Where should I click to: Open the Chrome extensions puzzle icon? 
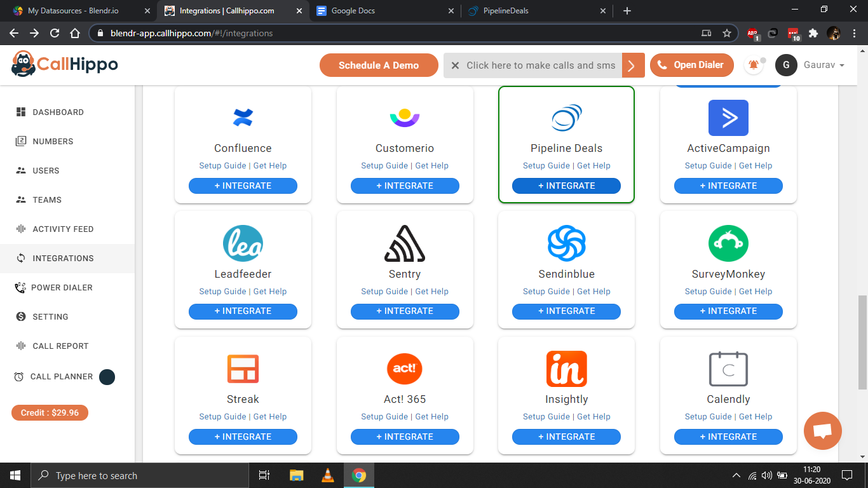(813, 33)
